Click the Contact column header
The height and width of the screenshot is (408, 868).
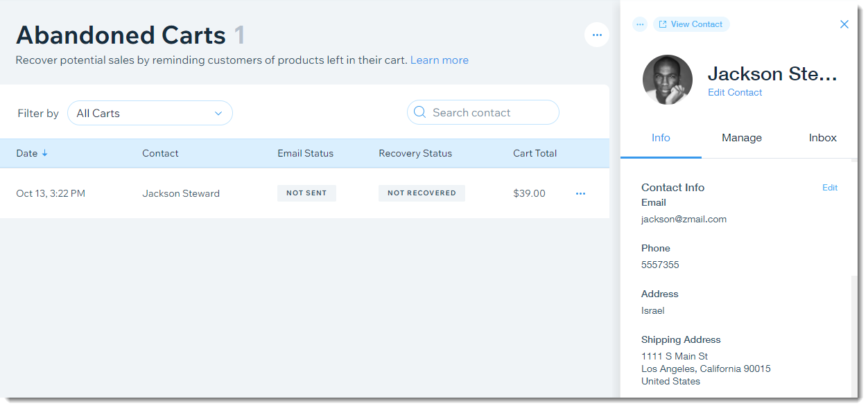160,153
